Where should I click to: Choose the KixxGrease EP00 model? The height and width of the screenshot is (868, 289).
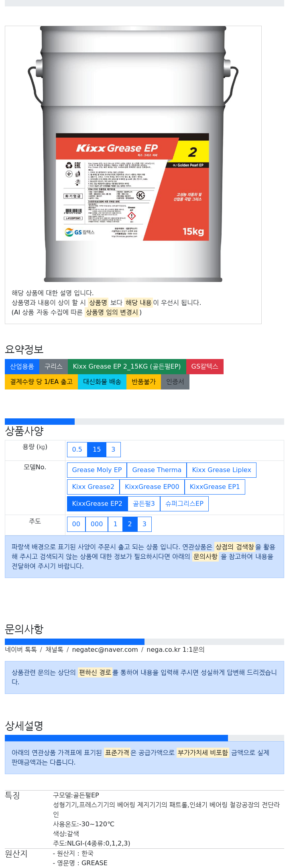click(152, 487)
